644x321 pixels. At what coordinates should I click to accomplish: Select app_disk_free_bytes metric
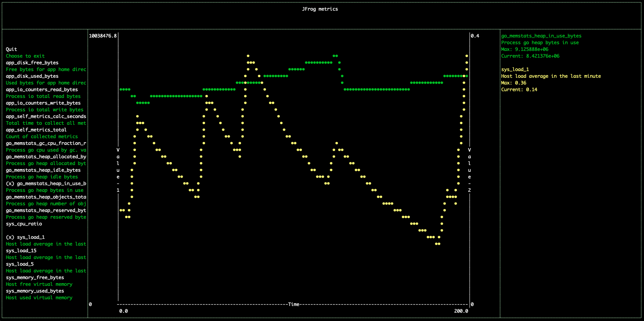pos(32,63)
